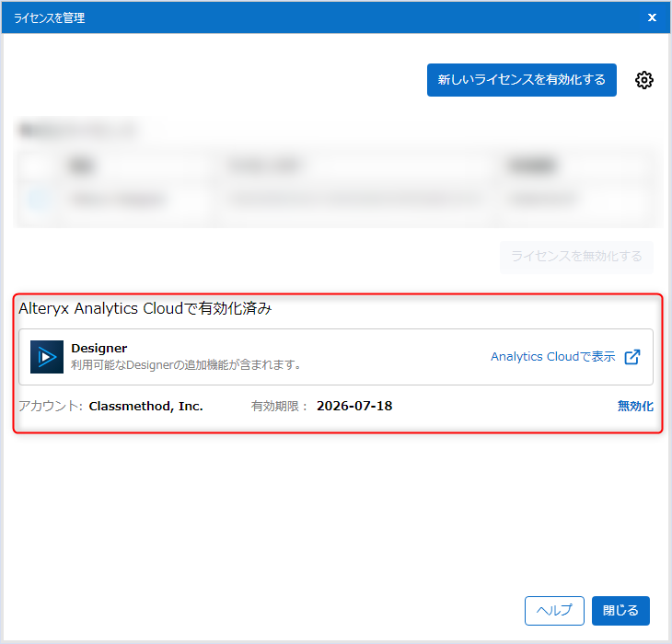Click the 新しいライセンスを有効化する button
The height and width of the screenshot is (644, 672).
522,80
